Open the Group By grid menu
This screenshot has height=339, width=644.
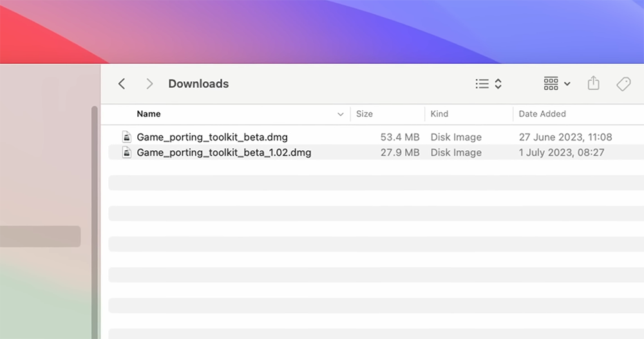[557, 83]
